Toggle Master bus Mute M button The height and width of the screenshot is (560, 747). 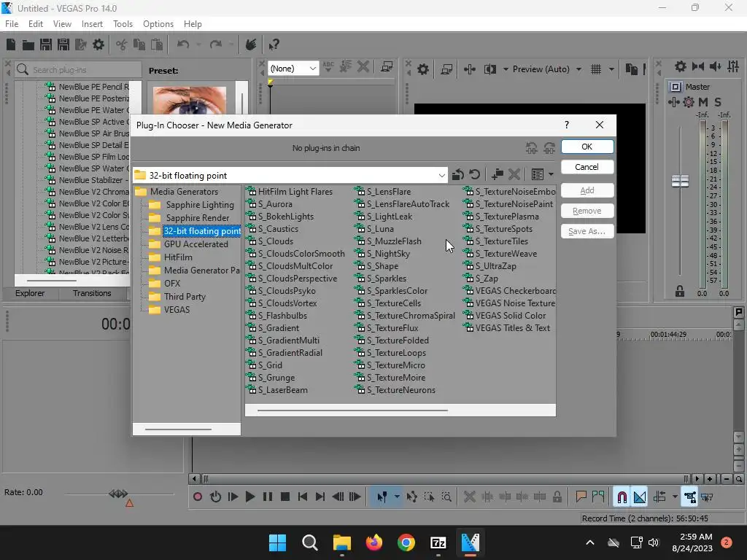703,102
